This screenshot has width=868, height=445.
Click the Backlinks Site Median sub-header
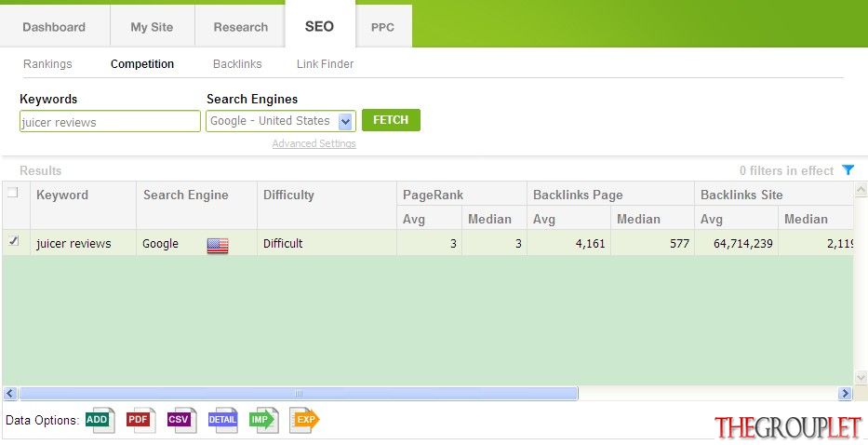point(816,219)
